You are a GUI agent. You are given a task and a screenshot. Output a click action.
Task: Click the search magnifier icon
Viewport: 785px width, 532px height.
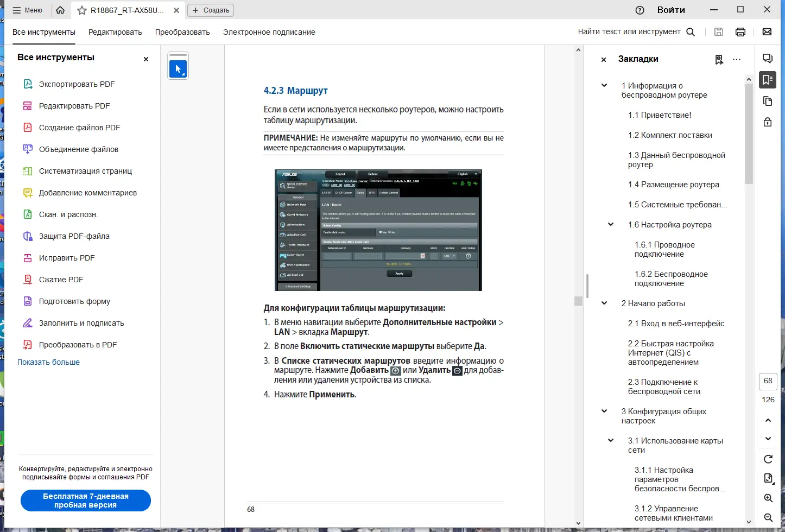coord(691,32)
